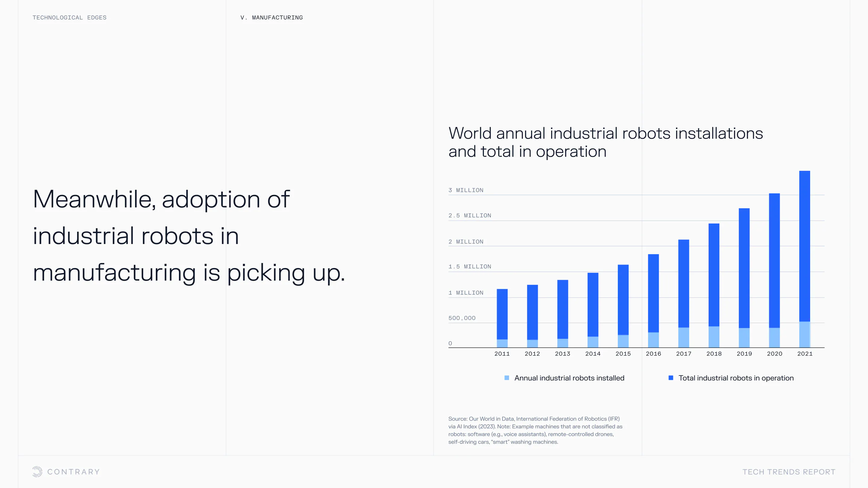
Task: Click the Annual industrial robots installed label
Action: pyautogui.click(x=569, y=378)
